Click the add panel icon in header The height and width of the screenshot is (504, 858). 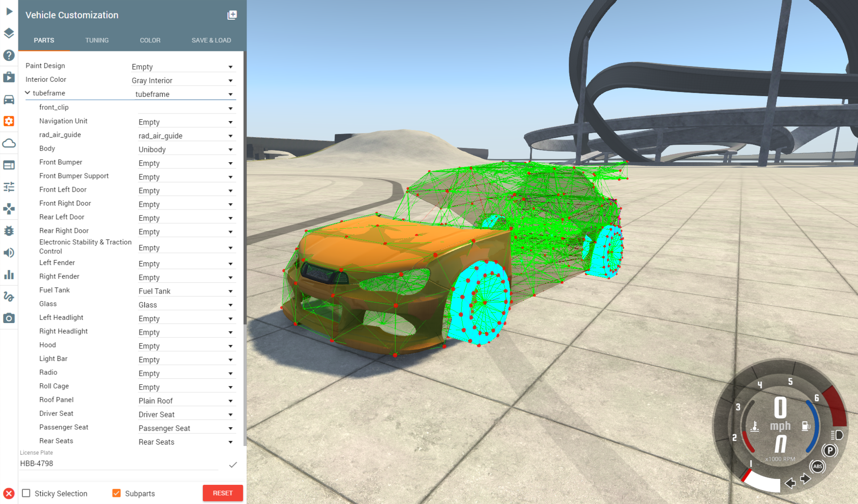click(x=232, y=15)
